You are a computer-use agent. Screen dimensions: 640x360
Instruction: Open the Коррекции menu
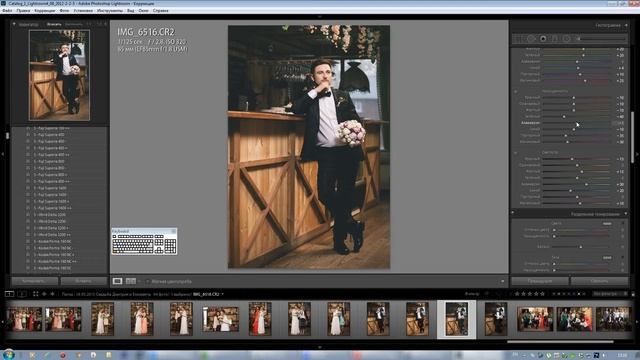44,11
